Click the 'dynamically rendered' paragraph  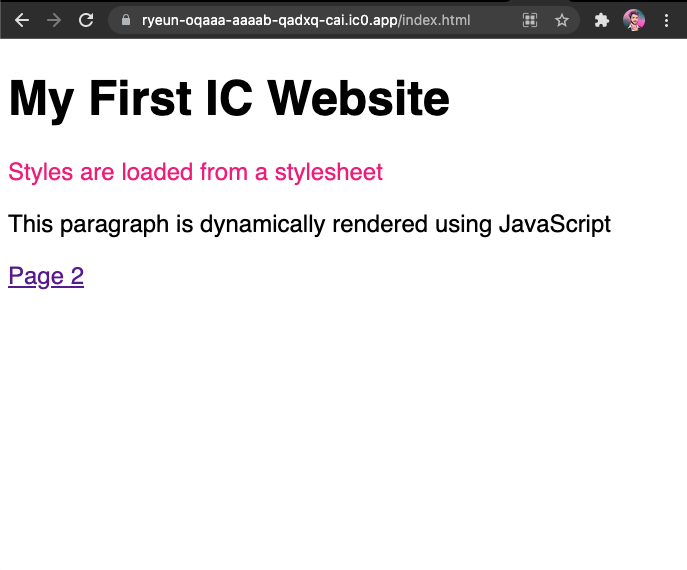click(309, 224)
